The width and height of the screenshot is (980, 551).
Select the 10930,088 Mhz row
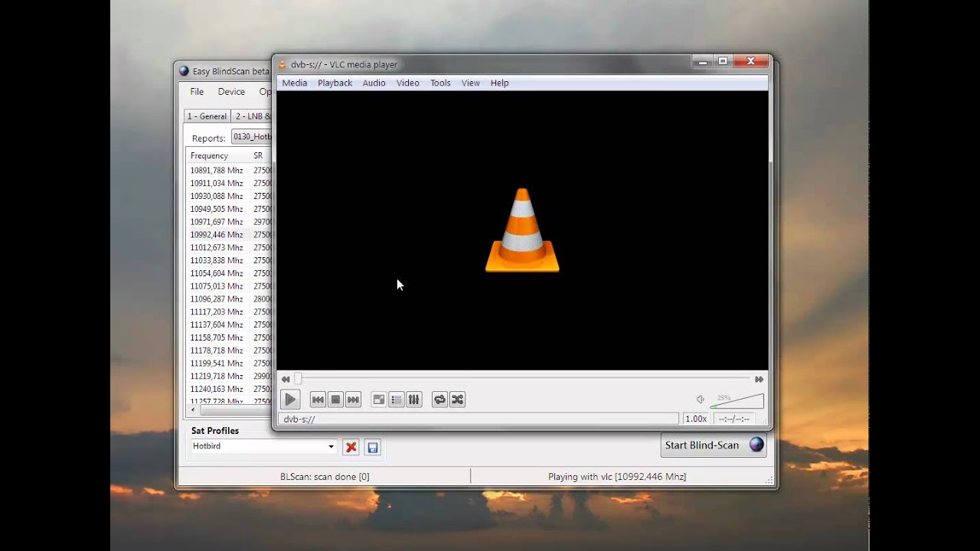pos(230,196)
